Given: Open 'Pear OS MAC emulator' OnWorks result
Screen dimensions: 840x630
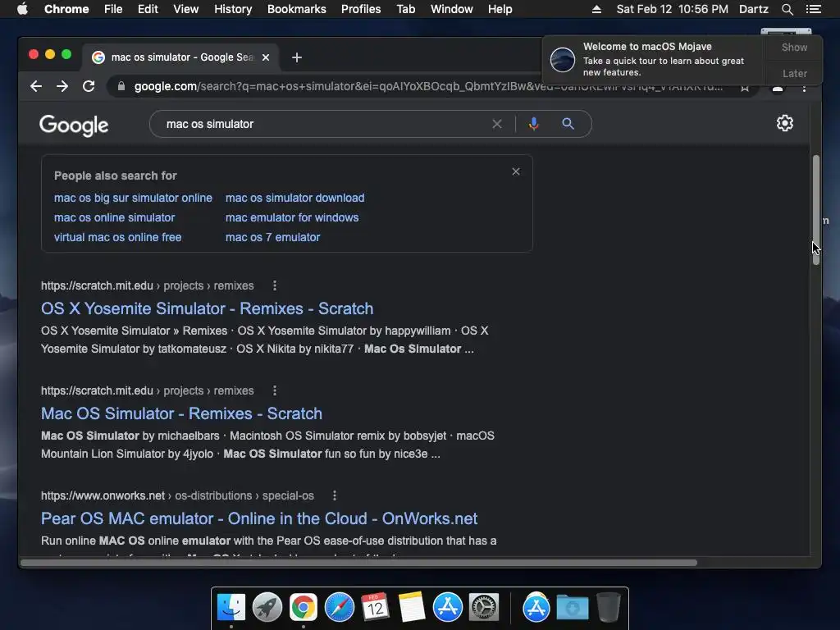Looking at the screenshot, I should (259, 518).
